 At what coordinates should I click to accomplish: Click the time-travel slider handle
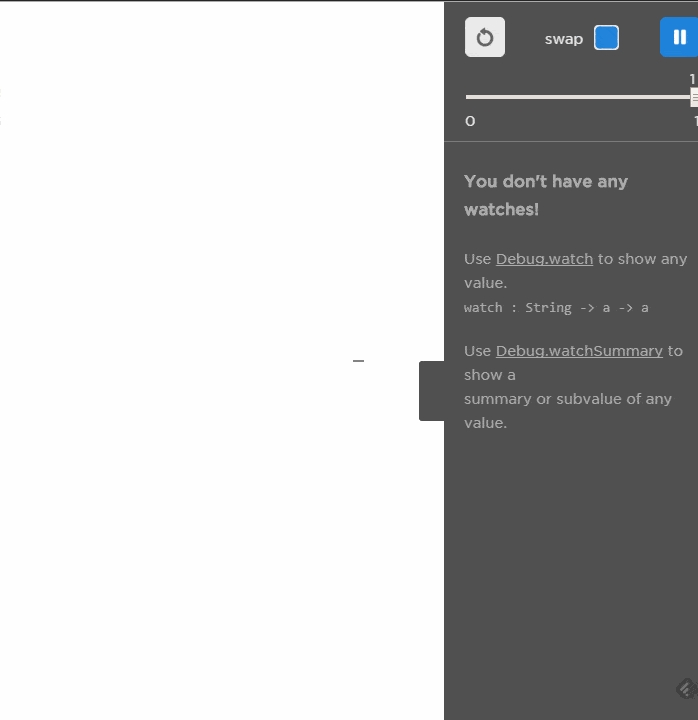point(694,97)
